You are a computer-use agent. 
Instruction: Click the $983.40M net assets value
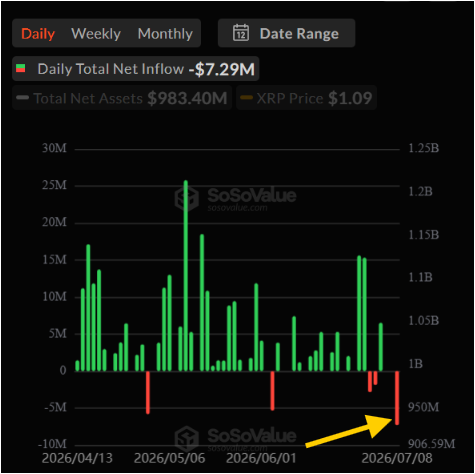[x=187, y=98]
